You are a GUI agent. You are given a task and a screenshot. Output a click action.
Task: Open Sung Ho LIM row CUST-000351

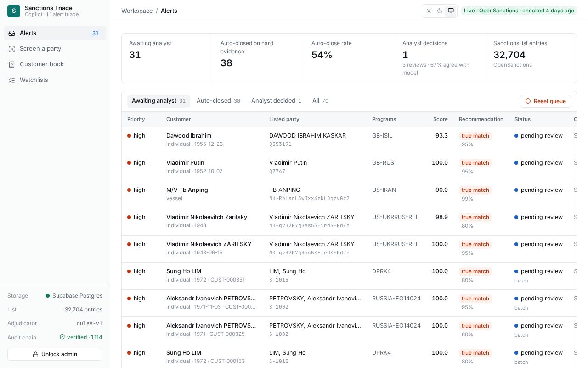pyautogui.click(x=349, y=276)
